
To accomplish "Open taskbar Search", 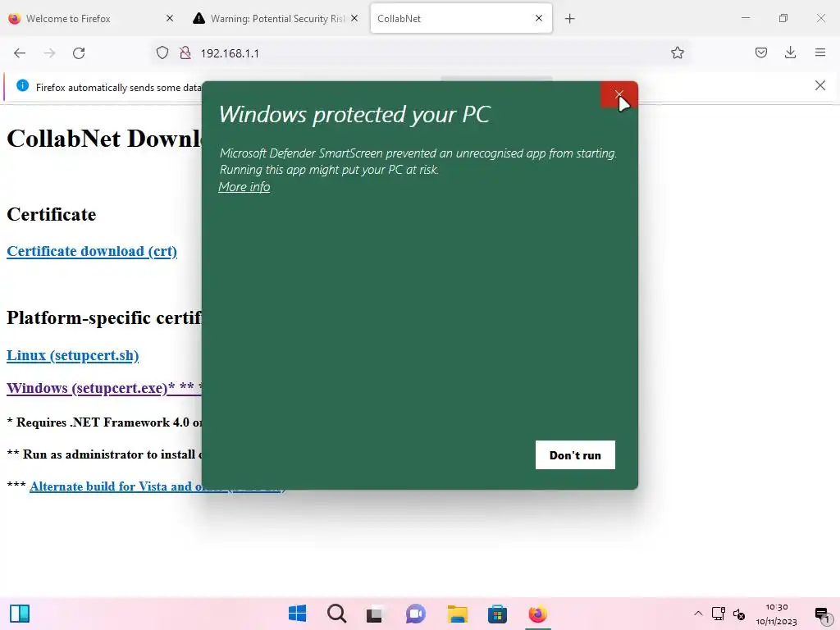I will click(x=336, y=614).
